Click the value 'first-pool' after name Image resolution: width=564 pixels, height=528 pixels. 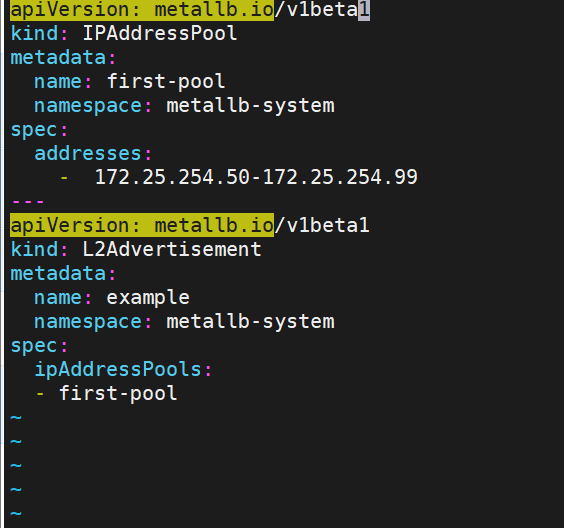coord(166,82)
